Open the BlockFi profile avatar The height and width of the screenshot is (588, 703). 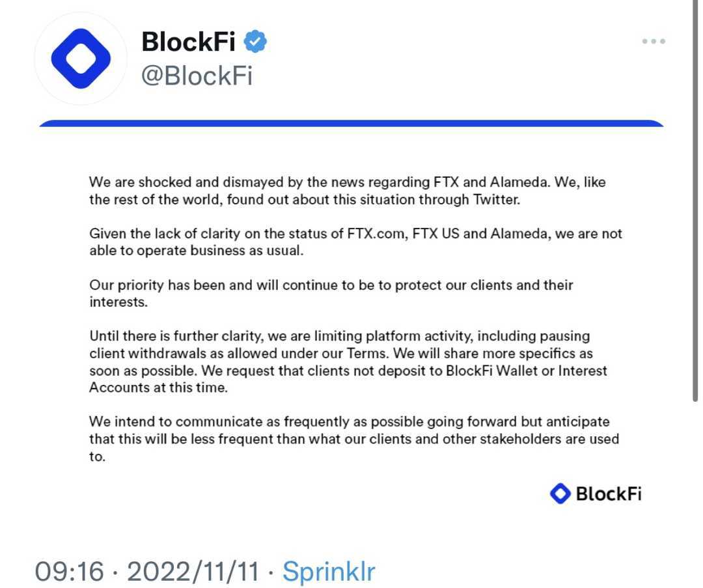[81, 59]
